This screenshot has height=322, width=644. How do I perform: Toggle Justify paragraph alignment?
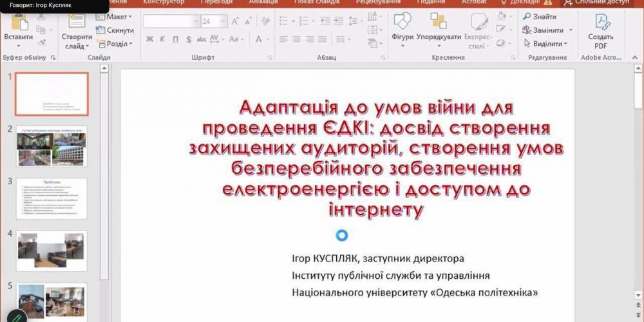(x=323, y=39)
